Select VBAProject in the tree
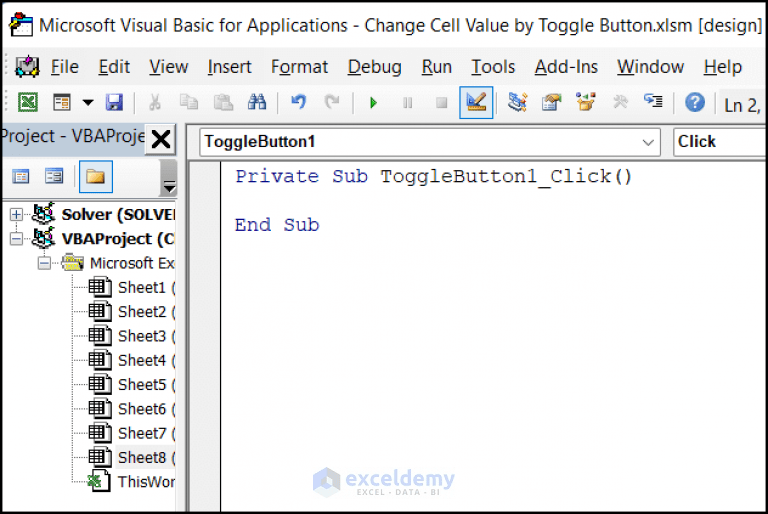Image resolution: width=768 pixels, height=514 pixels. pyautogui.click(x=118, y=239)
